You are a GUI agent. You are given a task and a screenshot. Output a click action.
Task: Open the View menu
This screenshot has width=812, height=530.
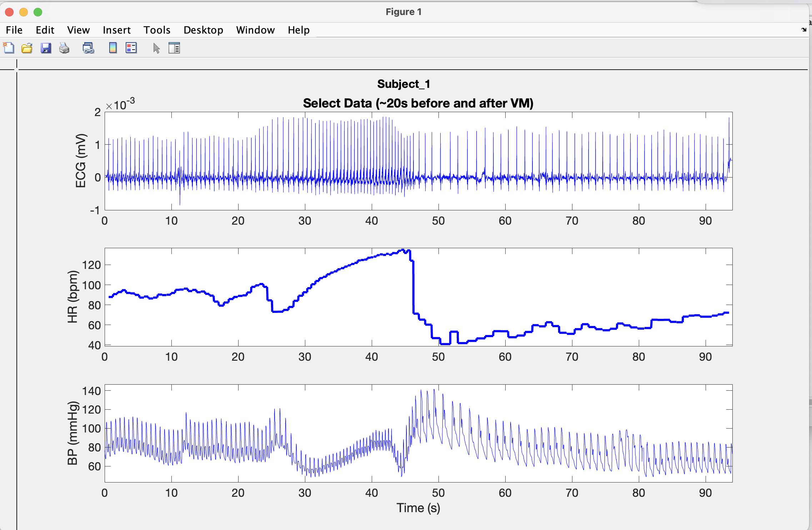[78, 30]
